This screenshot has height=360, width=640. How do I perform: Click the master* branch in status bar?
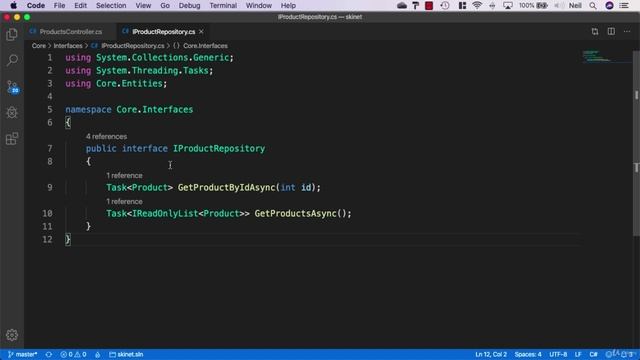click(22, 354)
